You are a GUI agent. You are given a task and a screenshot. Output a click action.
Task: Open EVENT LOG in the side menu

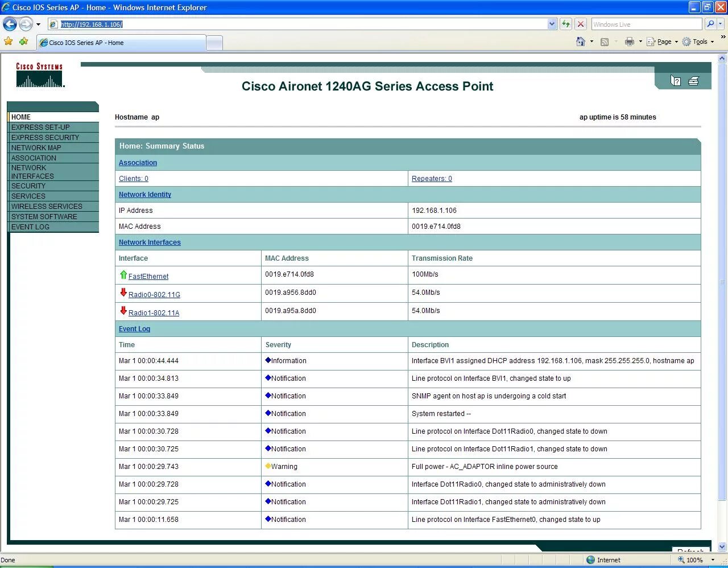53,227
